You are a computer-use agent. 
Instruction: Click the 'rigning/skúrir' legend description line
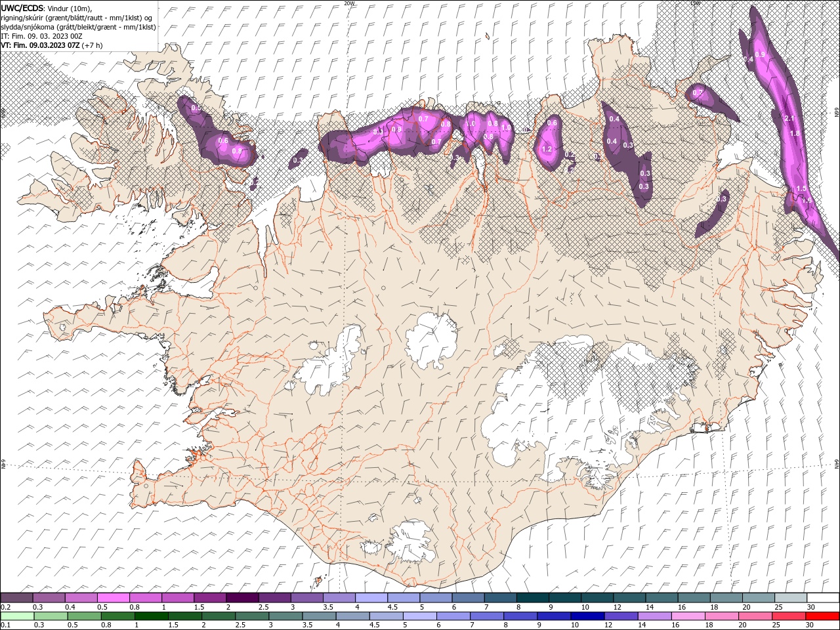77,17
